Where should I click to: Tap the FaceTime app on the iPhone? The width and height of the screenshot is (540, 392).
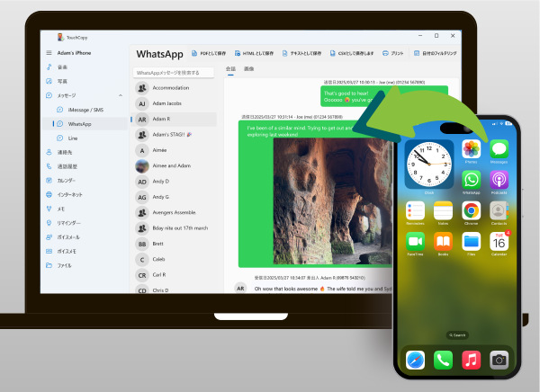coord(415,242)
